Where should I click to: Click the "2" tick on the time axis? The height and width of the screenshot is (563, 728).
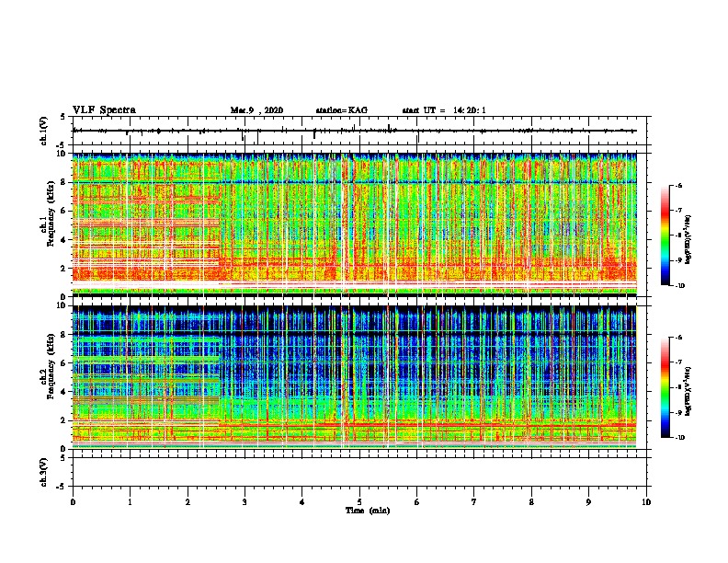[x=188, y=501]
